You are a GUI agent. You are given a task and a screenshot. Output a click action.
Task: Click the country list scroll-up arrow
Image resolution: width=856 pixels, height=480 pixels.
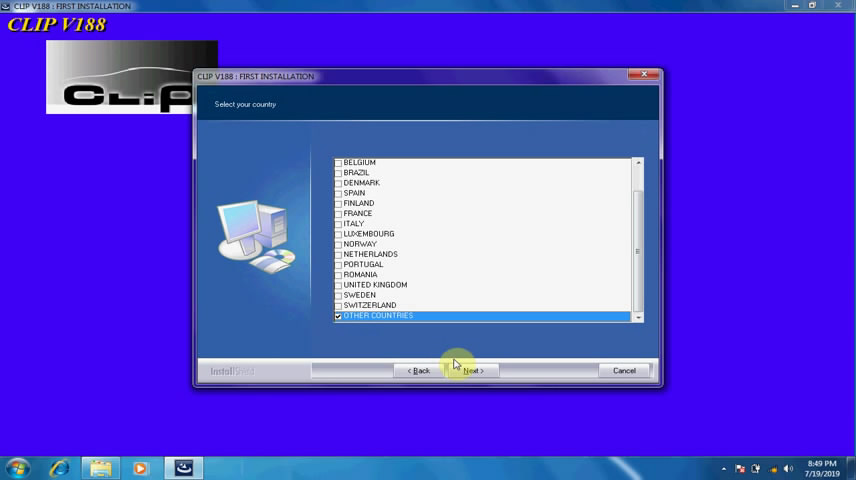[x=638, y=163]
